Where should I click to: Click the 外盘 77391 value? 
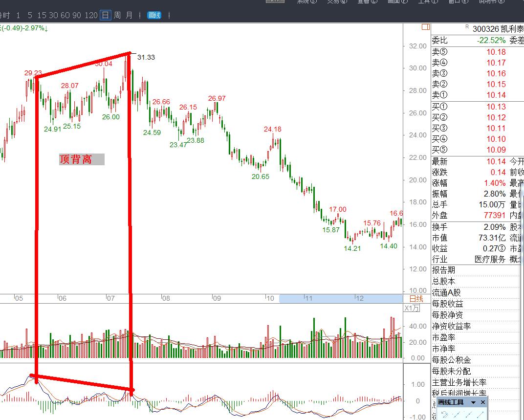(495, 215)
